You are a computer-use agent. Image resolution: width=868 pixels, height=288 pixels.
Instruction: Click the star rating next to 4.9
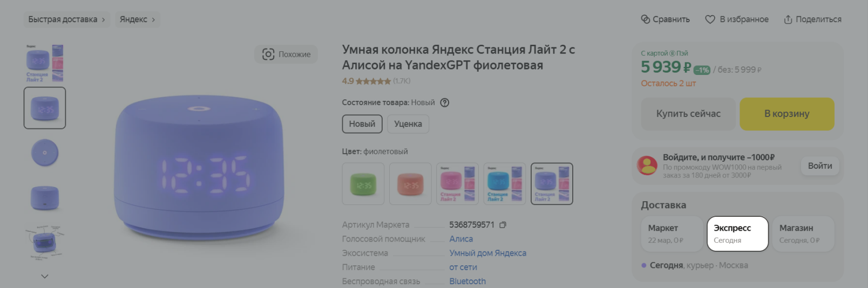pyautogui.click(x=373, y=81)
